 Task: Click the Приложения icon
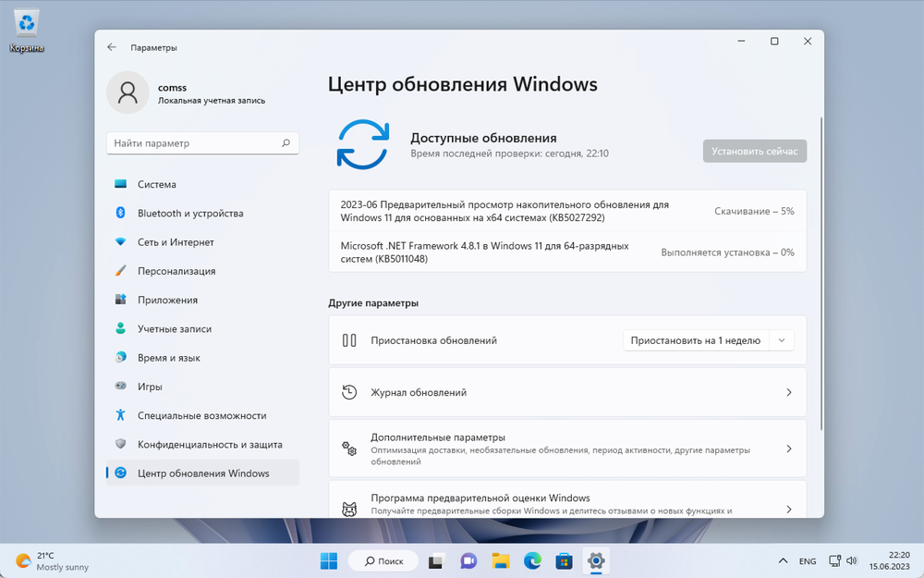pos(120,300)
